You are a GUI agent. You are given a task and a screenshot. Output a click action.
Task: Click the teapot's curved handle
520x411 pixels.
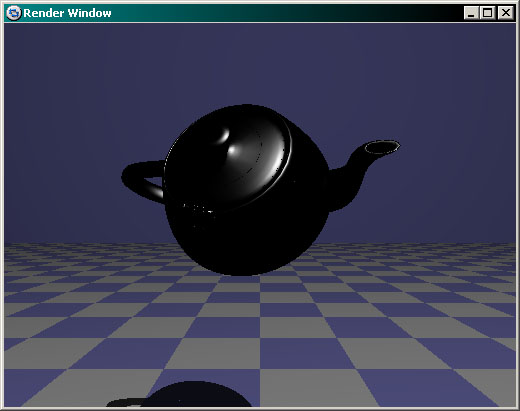click(x=142, y=180)
